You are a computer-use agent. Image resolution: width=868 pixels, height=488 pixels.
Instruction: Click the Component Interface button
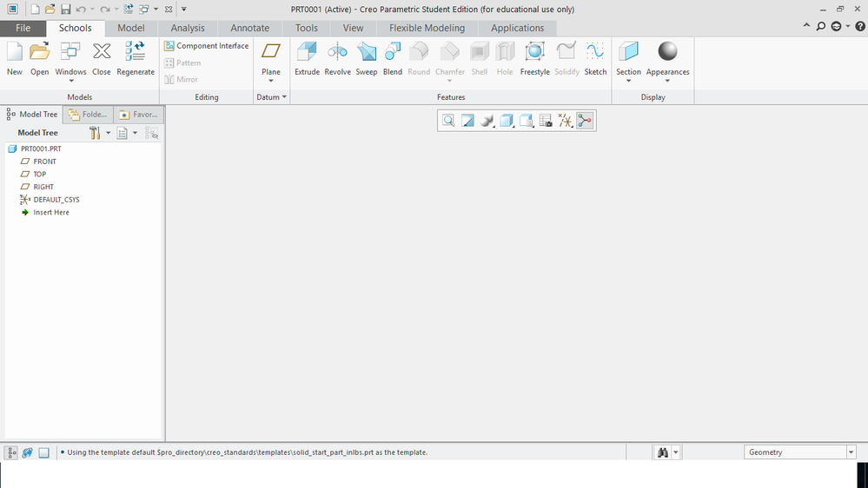tap(207, 46)
